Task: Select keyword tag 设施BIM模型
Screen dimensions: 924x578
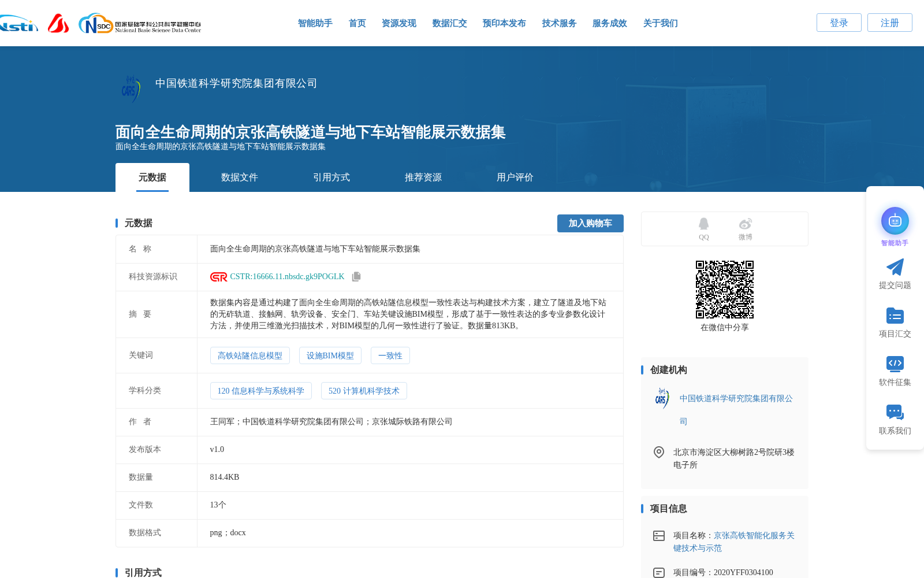Action: (330, 355)
